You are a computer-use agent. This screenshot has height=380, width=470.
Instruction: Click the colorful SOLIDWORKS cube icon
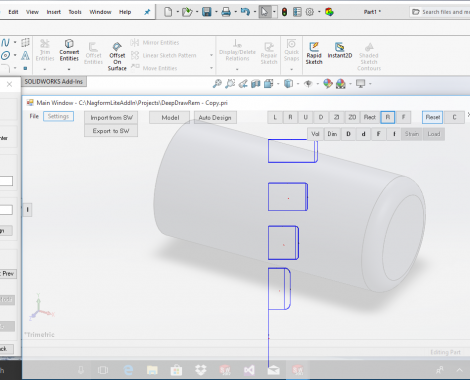click(x=329, y=12)
